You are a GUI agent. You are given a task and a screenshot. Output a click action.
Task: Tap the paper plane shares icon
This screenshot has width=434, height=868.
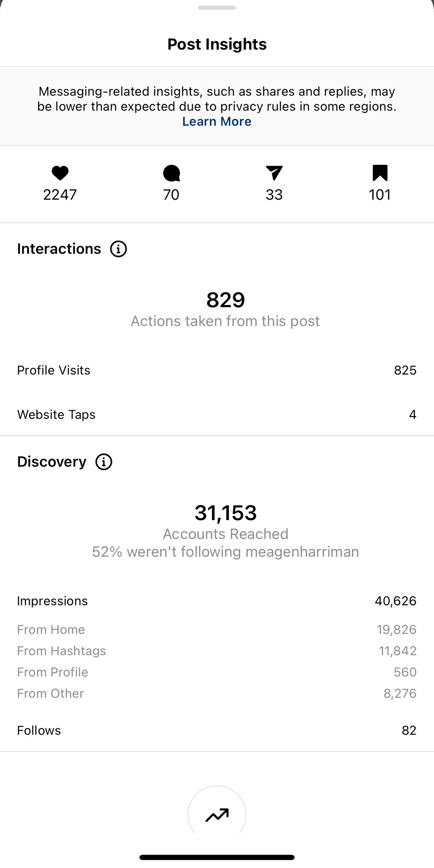pyautogui.click(x=274, y=173)
